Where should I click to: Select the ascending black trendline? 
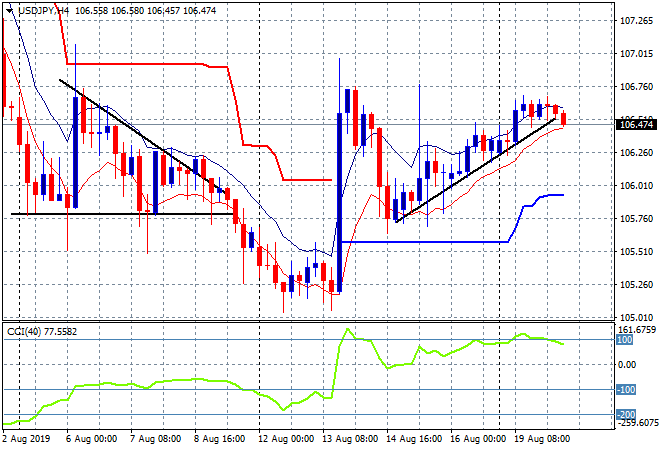tap(475, 171)
